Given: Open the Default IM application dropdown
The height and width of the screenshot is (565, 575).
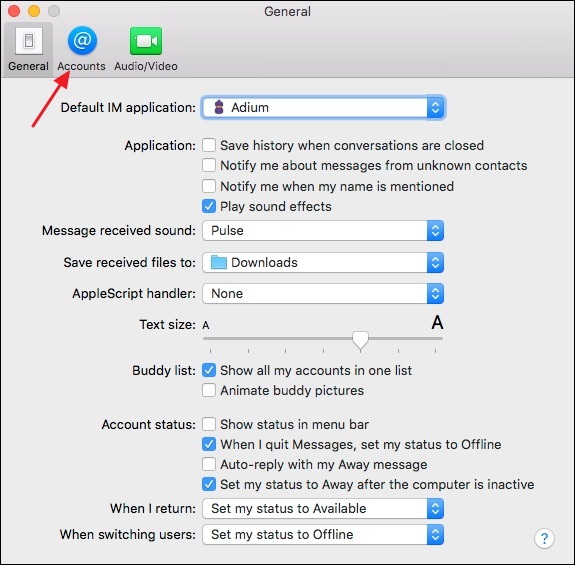Looking at the screenshot, I should point(323,107).
